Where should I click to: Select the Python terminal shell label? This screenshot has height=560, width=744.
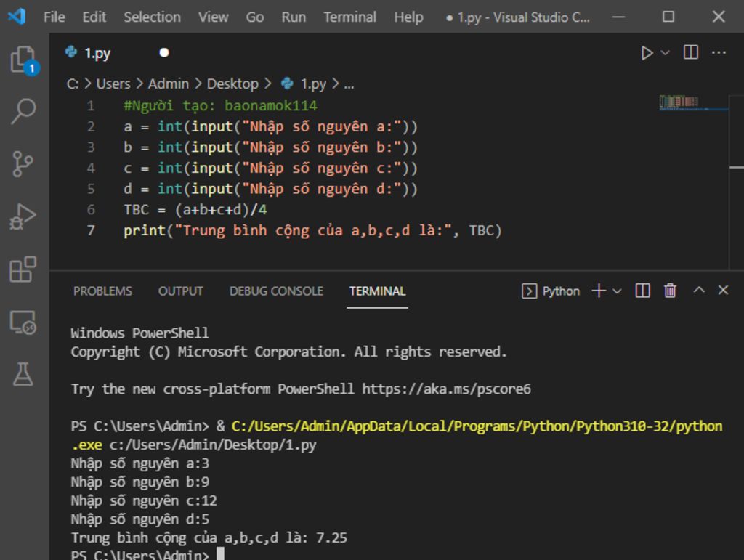coord(551,291)
